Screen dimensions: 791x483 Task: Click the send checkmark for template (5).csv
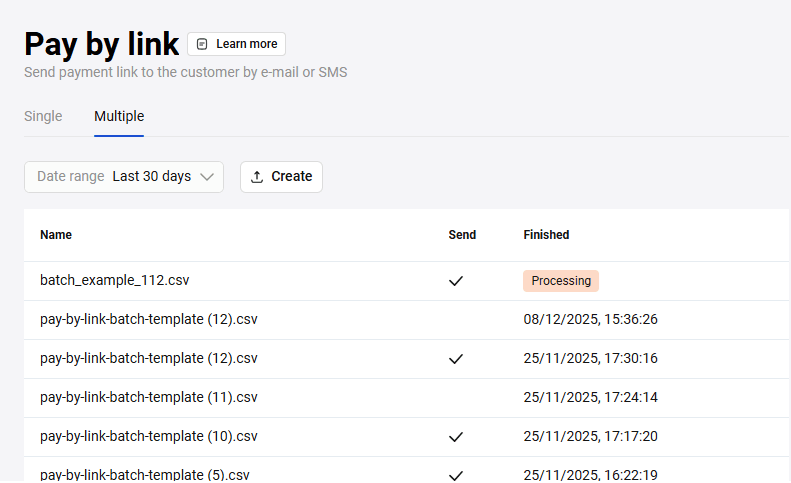tap(456, 474)
